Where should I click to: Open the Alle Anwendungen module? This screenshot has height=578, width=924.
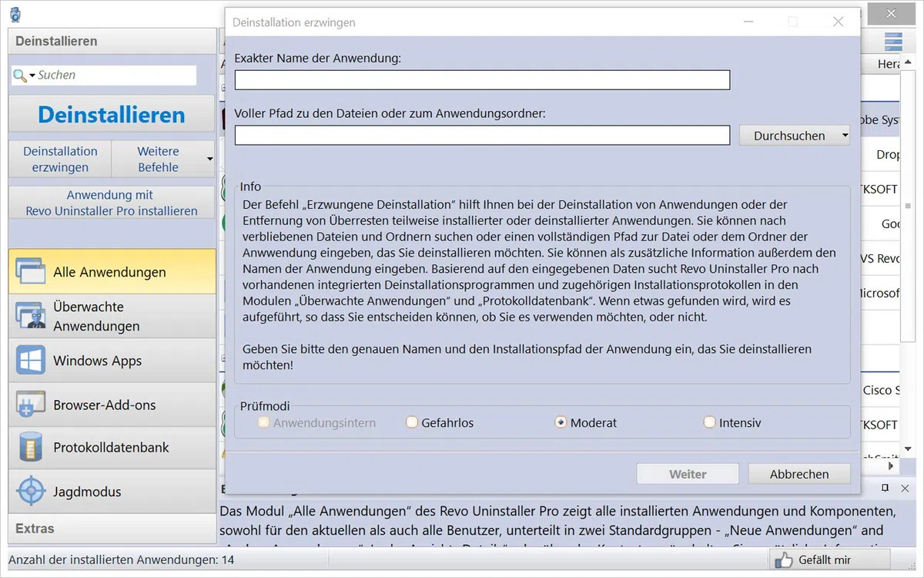112,271
